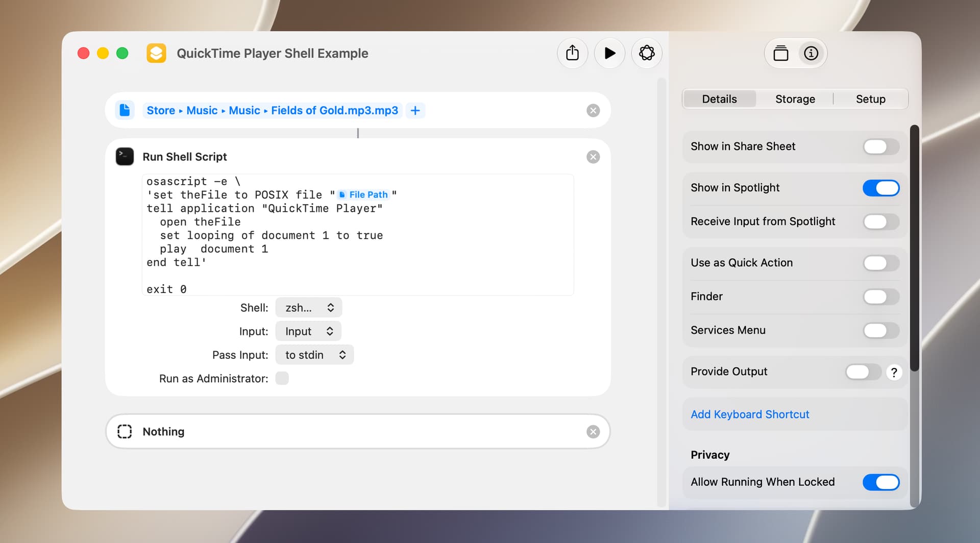Image resolution: width=980 pixels, height=543 pixels.
Task: Click the Nothing action label
Action: click(163, 431)
